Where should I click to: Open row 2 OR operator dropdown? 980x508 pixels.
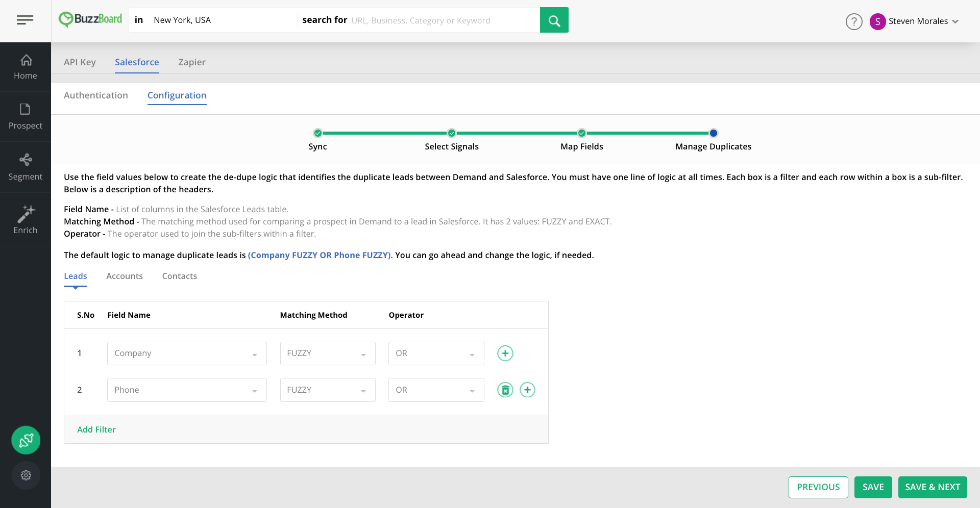click(436, 390)
